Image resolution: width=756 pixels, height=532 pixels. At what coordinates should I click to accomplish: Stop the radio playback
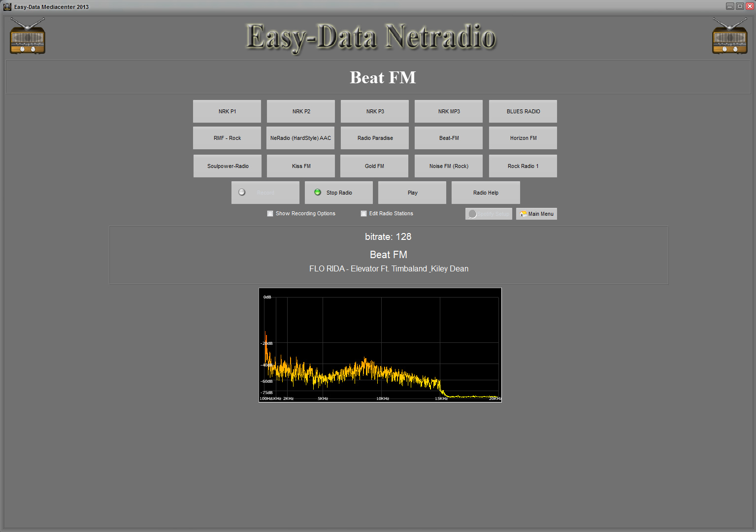[x=339, y=193]
